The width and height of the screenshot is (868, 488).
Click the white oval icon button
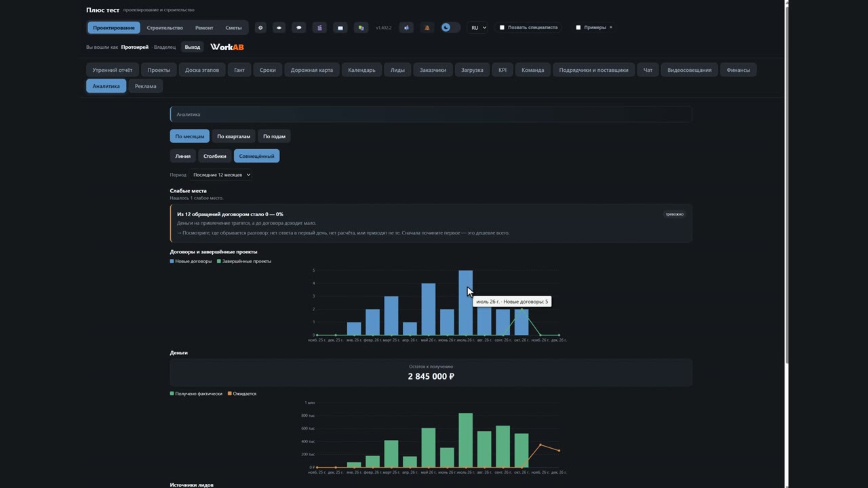click(279, 28)
